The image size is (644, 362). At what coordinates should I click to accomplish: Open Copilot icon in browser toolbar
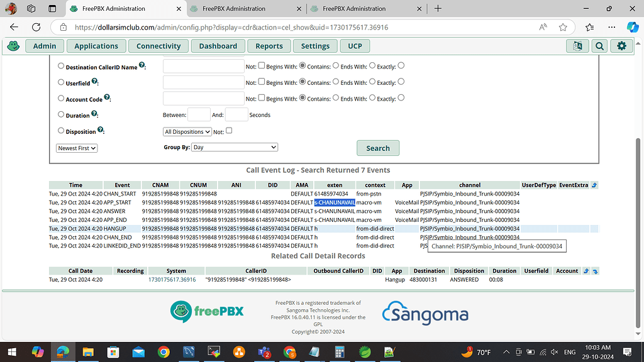point(632,27)
